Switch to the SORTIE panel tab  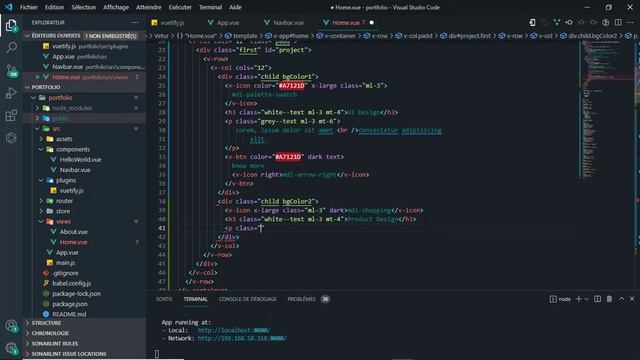164,299
